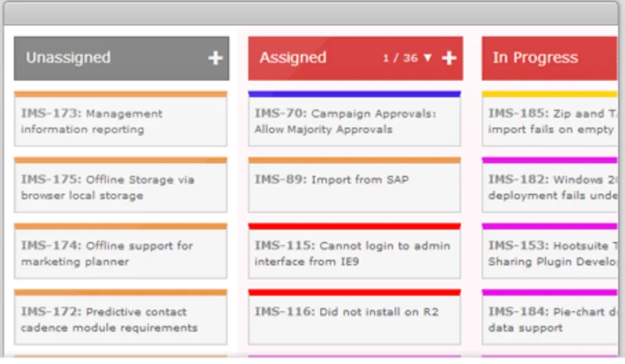
Task: Click plus icon in Unassigned column header
Action: coord(215,58)
